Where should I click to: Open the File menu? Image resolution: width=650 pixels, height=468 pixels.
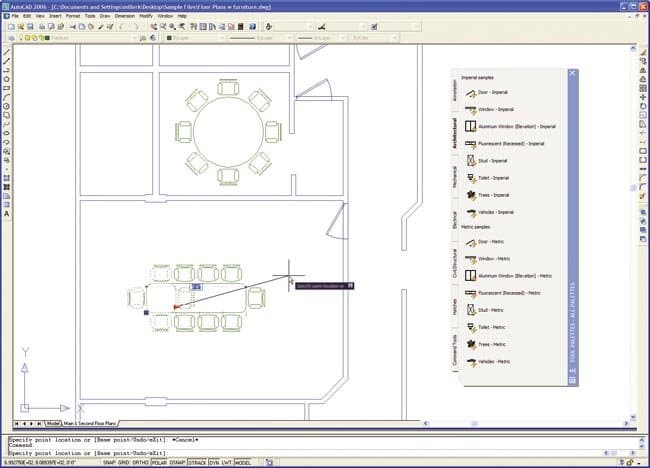pos(15,16)
